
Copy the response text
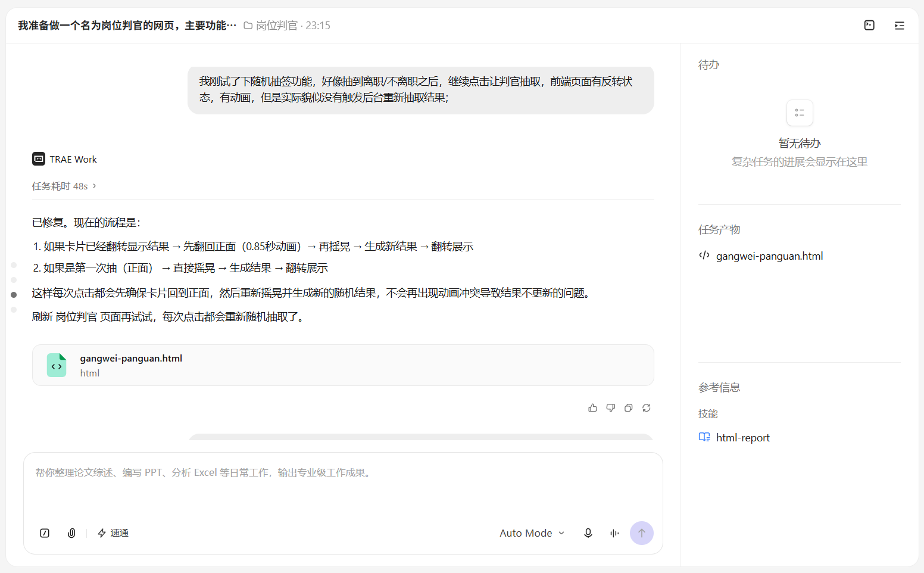pyautogui.click(x=628, y=408)
